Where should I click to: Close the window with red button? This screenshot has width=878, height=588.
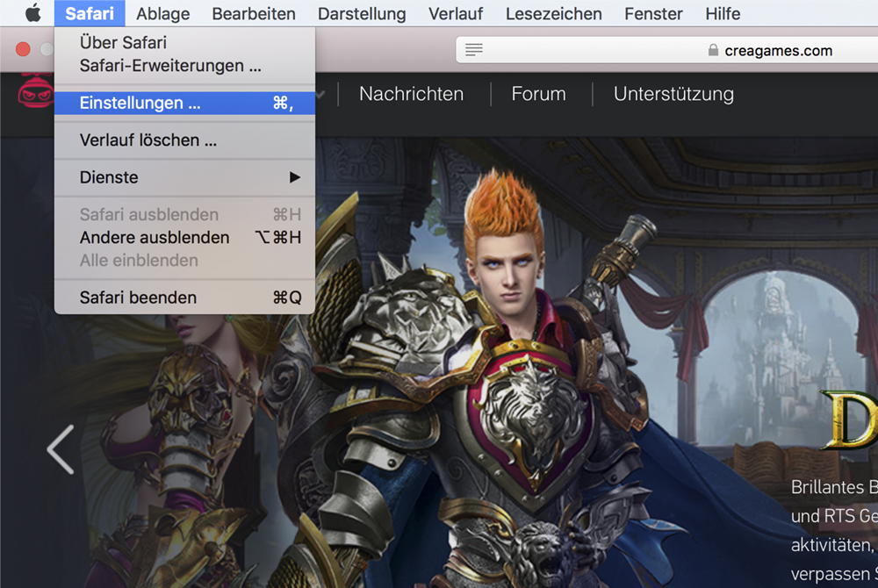tap(23, 50)
